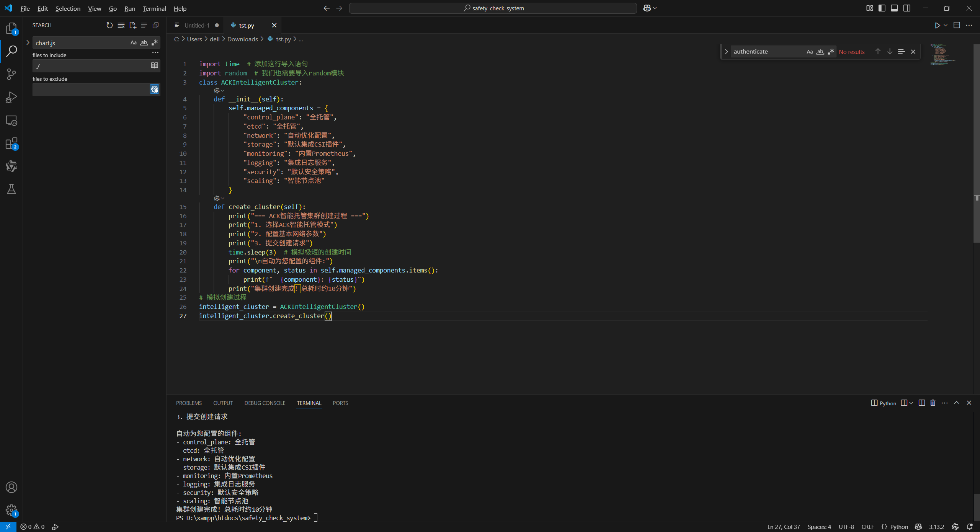Image resolution: width=980 pixels, height=532 pixels.
Task: Close the find widget
Action: tap(913, 51)
